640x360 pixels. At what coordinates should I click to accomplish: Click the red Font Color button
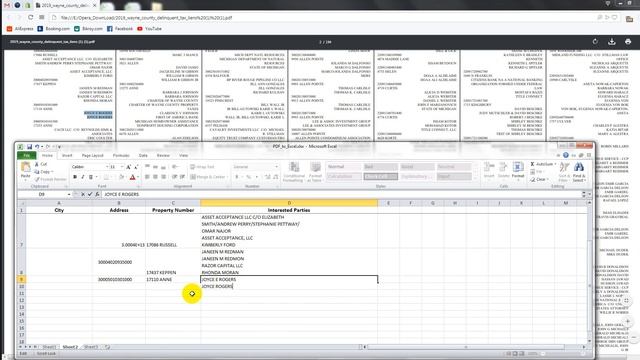click(132, 177)
